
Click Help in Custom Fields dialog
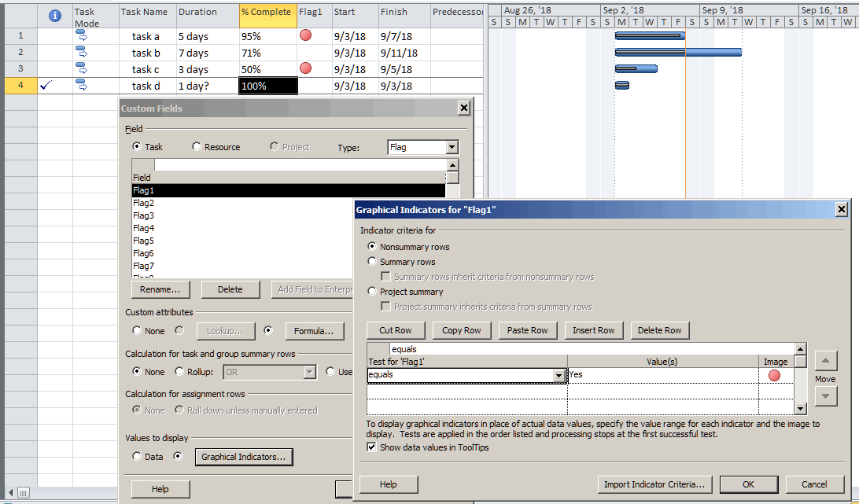point(160,489)
